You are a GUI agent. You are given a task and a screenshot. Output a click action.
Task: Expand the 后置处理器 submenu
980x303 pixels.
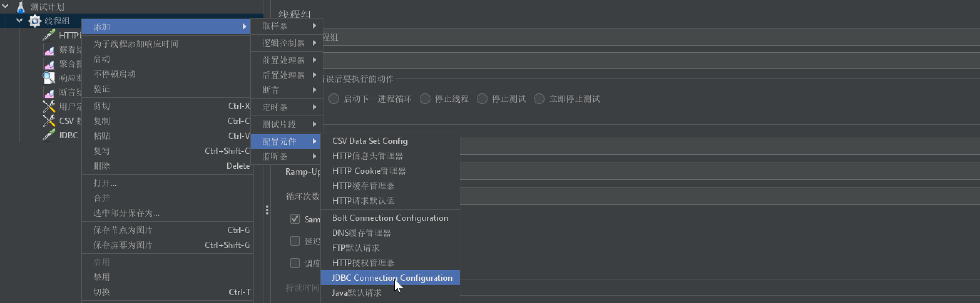tap(287, 75)
